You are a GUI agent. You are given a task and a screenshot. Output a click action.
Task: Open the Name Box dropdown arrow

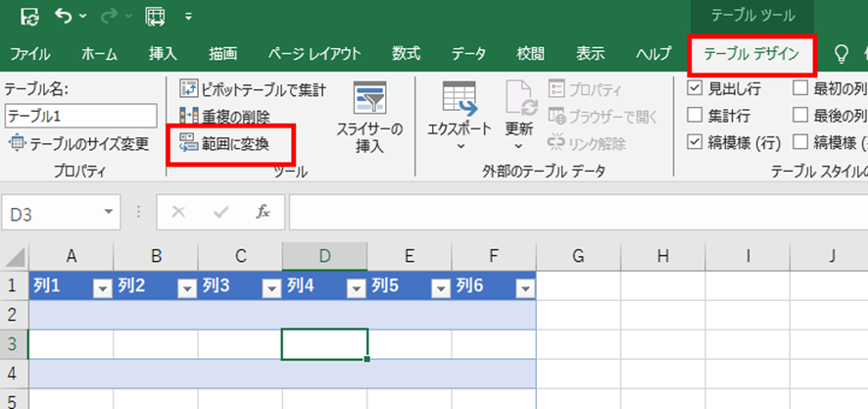click(111, 212)
